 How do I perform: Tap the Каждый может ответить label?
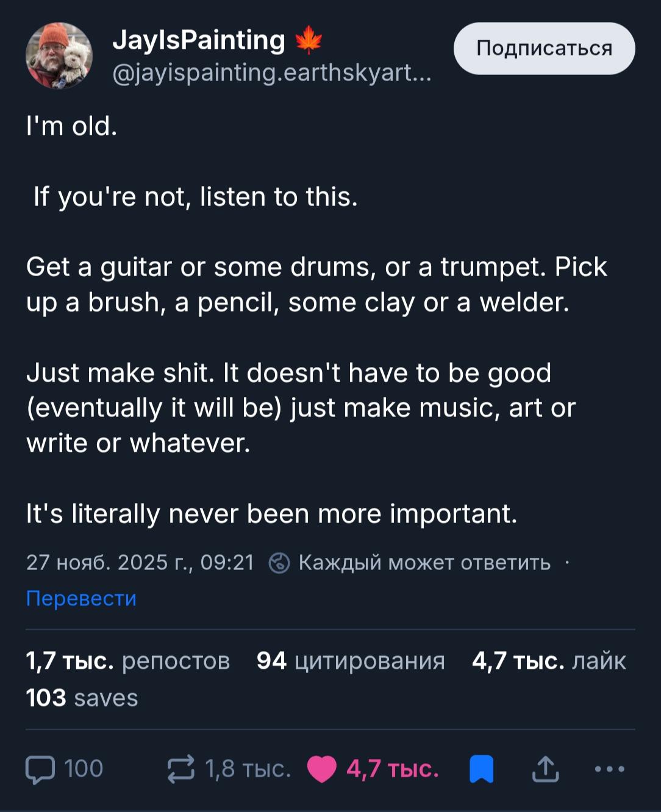[424, 562]
